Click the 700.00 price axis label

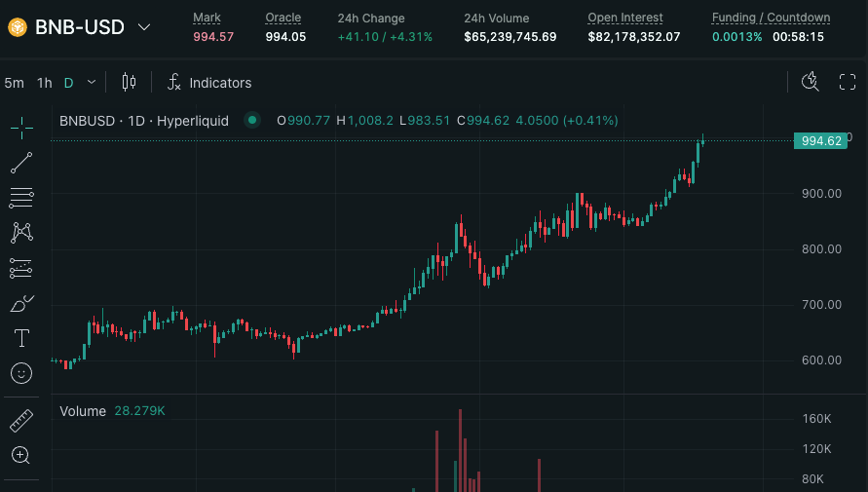tap(821, 304)
